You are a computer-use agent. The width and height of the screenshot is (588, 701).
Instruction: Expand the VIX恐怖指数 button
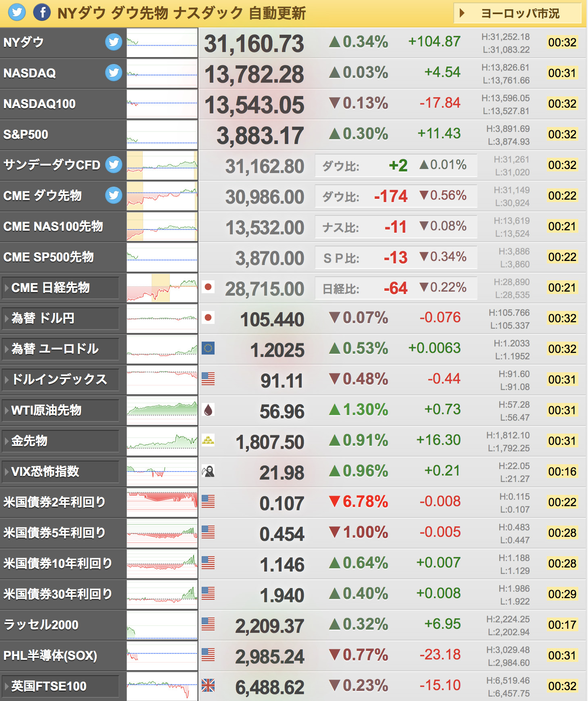(60, 472)
